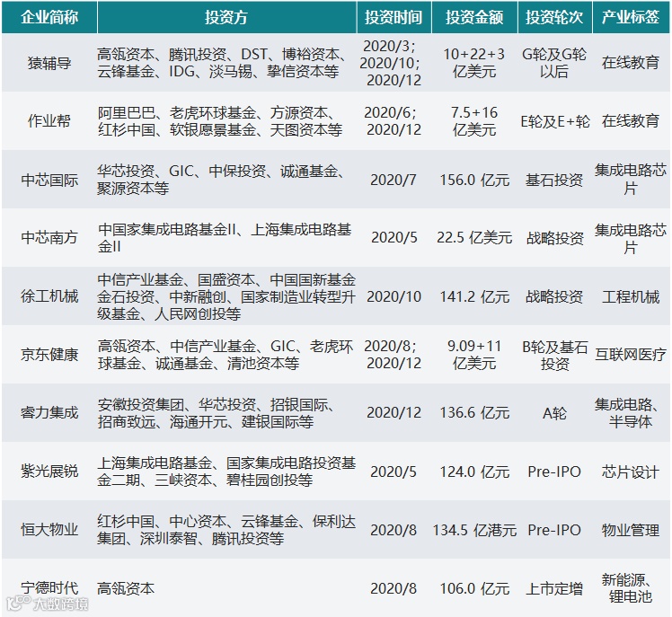Select the 中芯南方 company cell
This screenshot has width=672, height=617.
click(x=49, y=237)
